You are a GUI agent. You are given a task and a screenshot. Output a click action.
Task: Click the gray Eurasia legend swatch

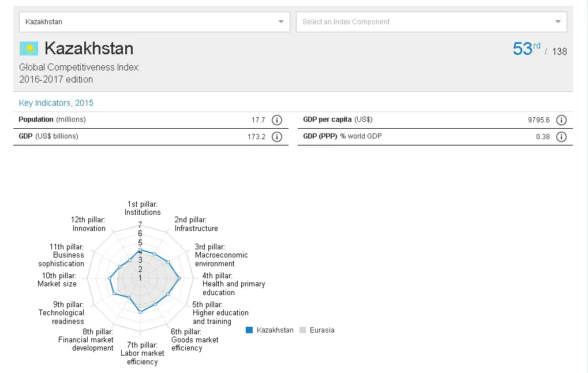click(x=302, y=330)
